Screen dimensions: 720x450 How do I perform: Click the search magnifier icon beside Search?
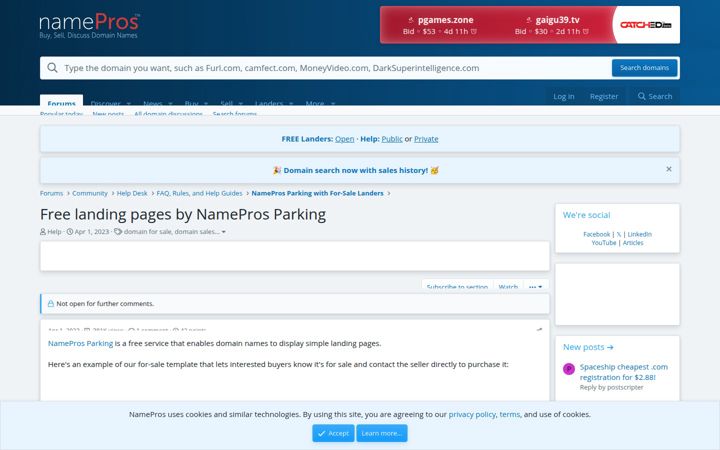(x=641, y=96)
